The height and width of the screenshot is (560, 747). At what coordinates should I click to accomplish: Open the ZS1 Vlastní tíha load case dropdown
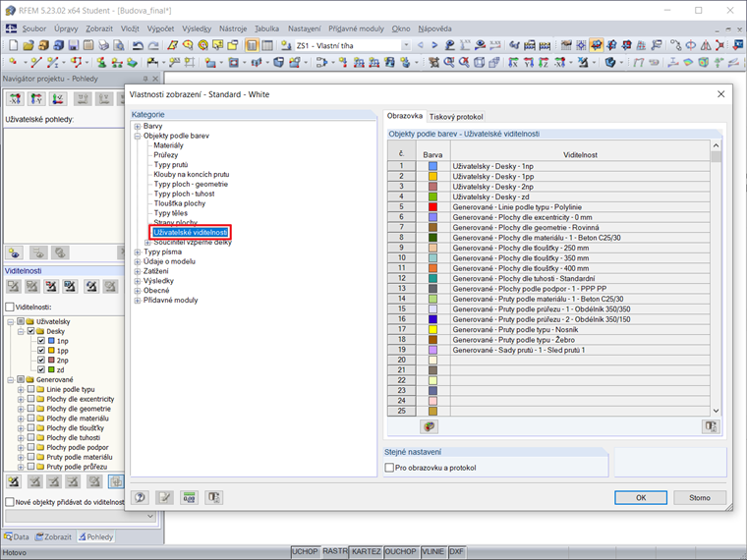pos(406,46)
